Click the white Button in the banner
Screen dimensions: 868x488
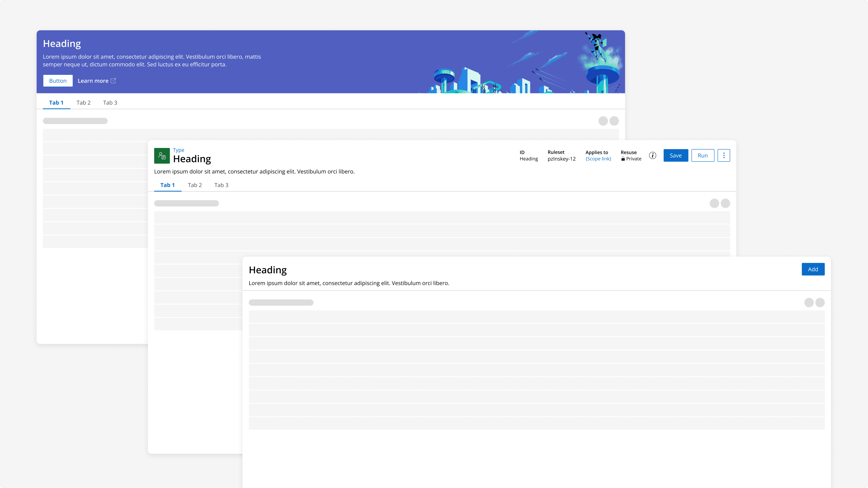point(58,81)
